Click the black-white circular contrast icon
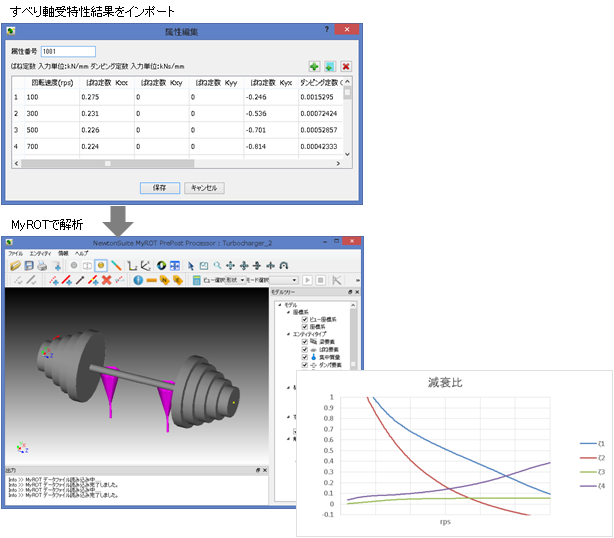614x538 pixels. (161, 266)
